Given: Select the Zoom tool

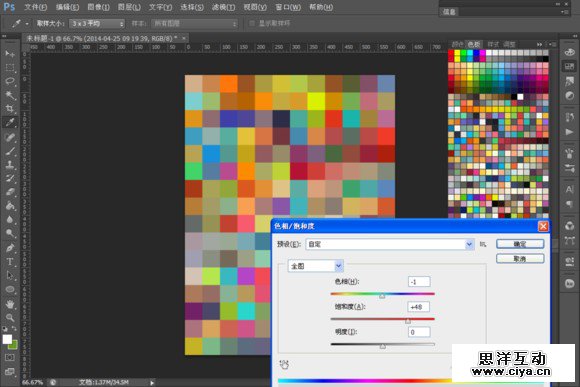Looking at the screenshot, I should [x=10, y=318].
